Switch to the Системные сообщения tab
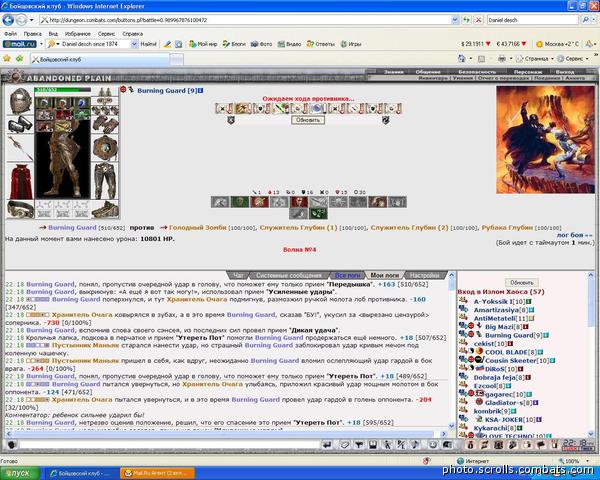The image size is (600, 480). click(x=289, y=275)
